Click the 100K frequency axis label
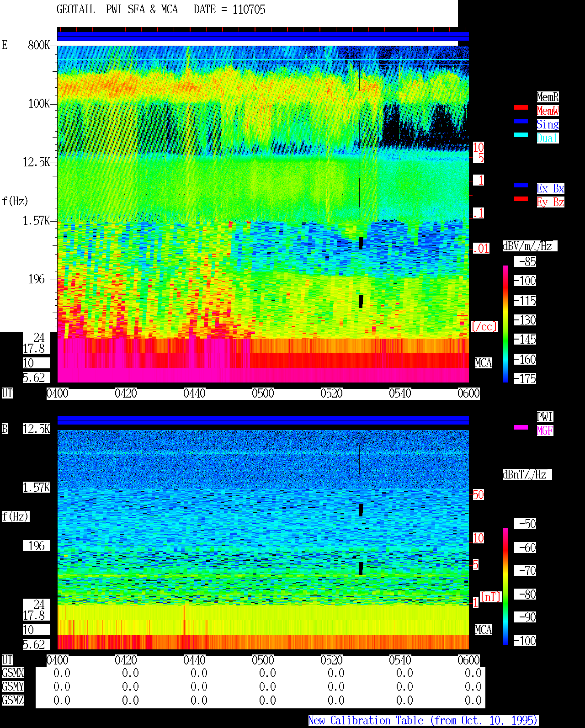Screen dimensions: 585x728 tap(39, 104)
